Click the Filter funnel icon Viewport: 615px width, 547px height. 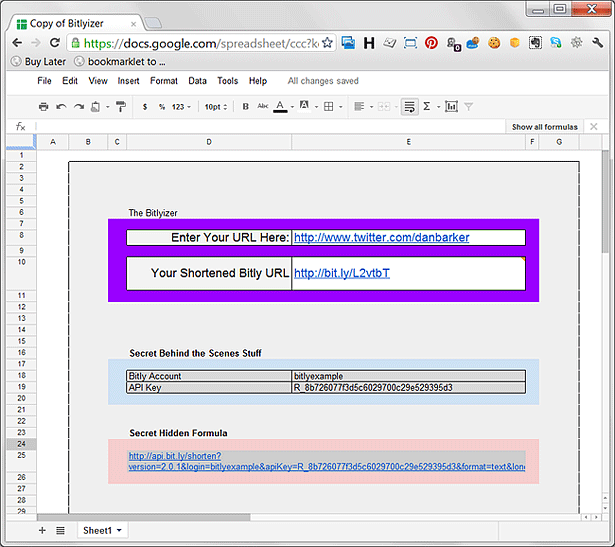click(x=468, y=107)
